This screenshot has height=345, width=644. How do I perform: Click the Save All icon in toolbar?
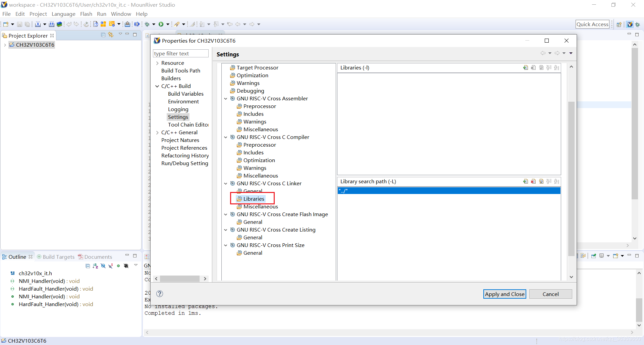coord(27,24)
